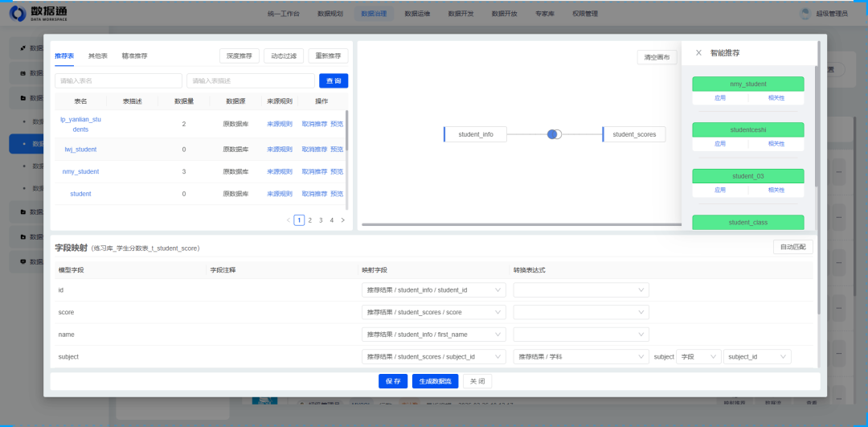Go to the previous page with the left arrow
This screenshot has width=868, height=427.
coord(289,220)
